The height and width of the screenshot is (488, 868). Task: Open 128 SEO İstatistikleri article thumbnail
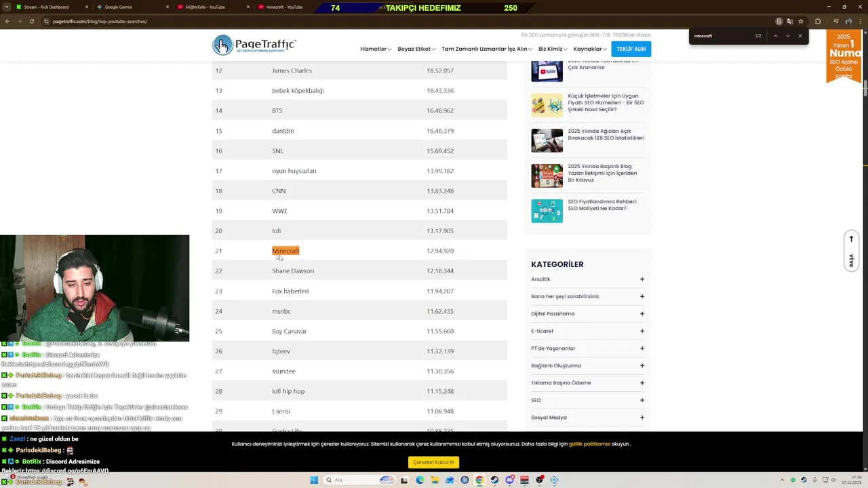coord(547,140)
